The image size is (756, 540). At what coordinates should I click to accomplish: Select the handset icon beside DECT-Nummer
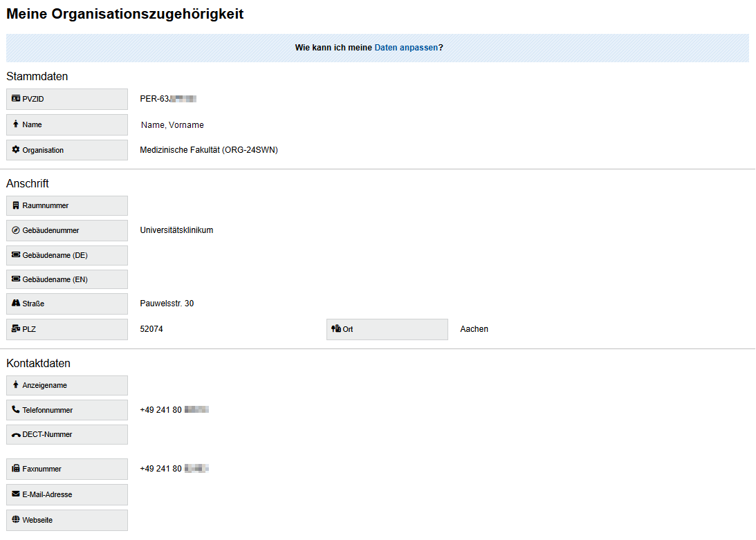coord(15,434)
